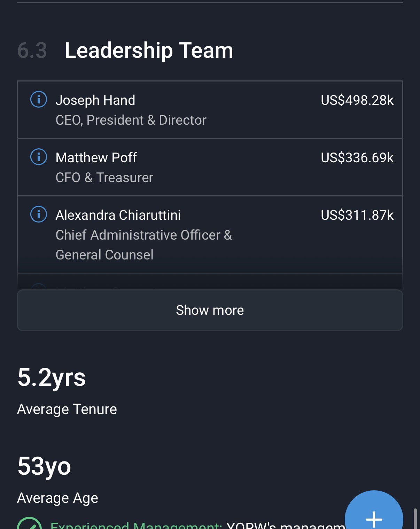Click the 5.2yrs tenure figure
420x529 pixels.
coord(52,378)
